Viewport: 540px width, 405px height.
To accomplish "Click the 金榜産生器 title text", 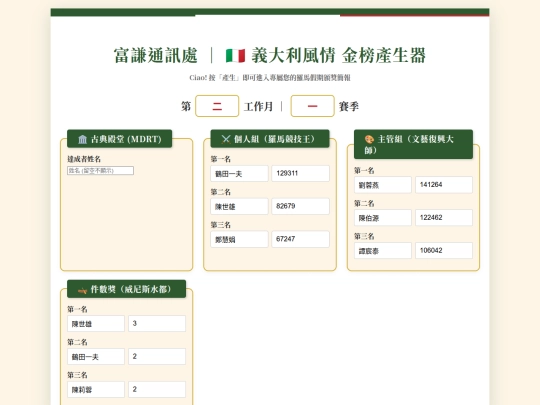I will tap(384, 56).
